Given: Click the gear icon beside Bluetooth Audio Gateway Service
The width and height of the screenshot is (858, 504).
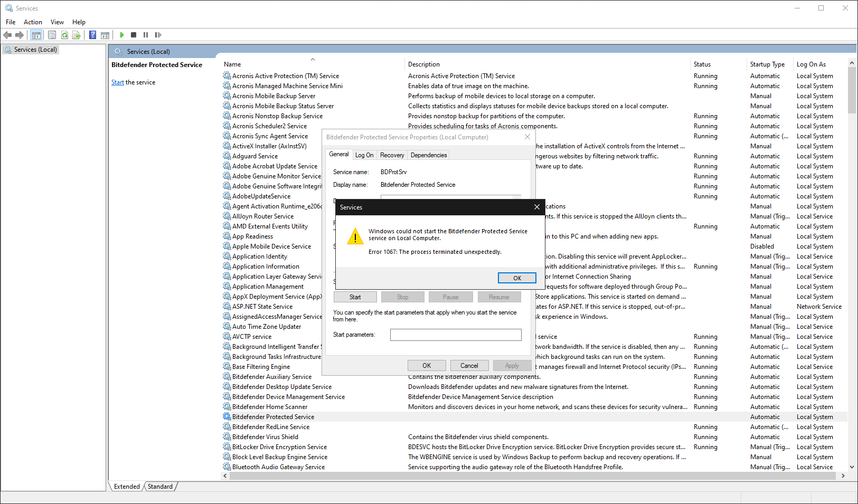Looking at the screenshot, I should (227, 467).
